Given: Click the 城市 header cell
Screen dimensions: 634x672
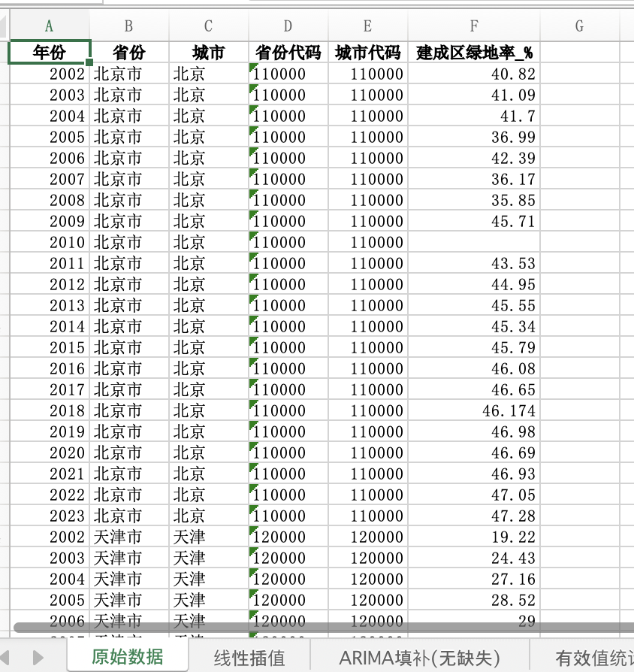Looking at the screenshot, I should [x=209, y=53].
